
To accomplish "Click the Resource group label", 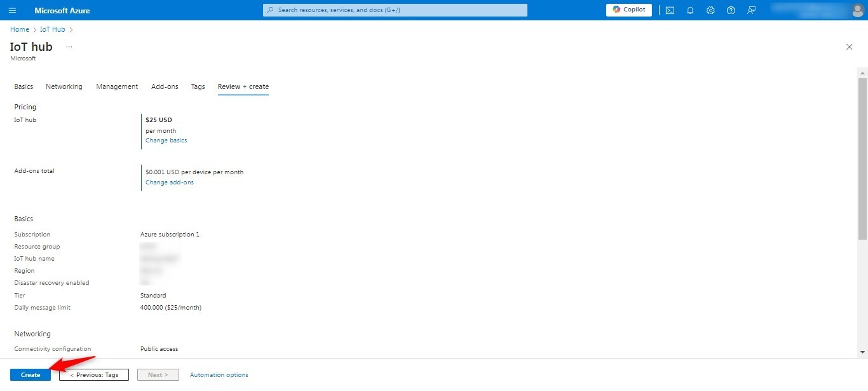I will coord(37,247).
